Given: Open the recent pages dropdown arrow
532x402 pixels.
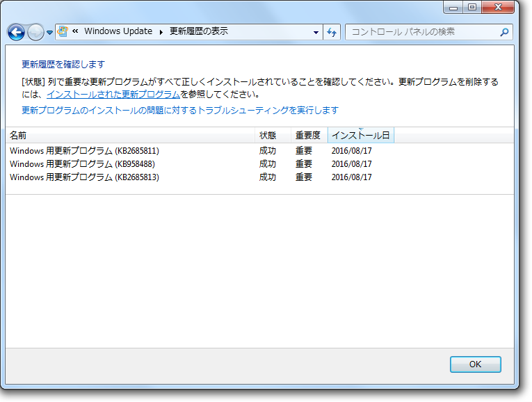Looking at the screenshot, I should click(49, 33).
